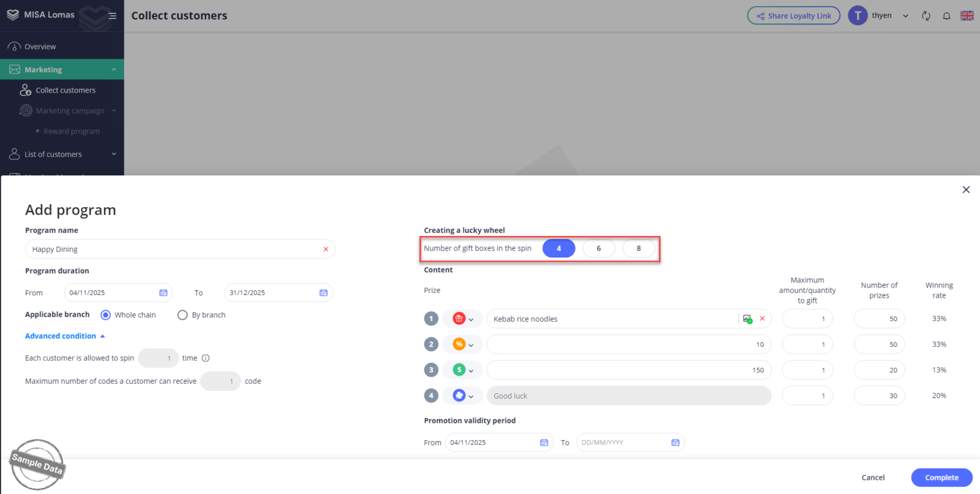
Task: Open the percent prize type dropdown for prize 2
Action: coord(463,344)
